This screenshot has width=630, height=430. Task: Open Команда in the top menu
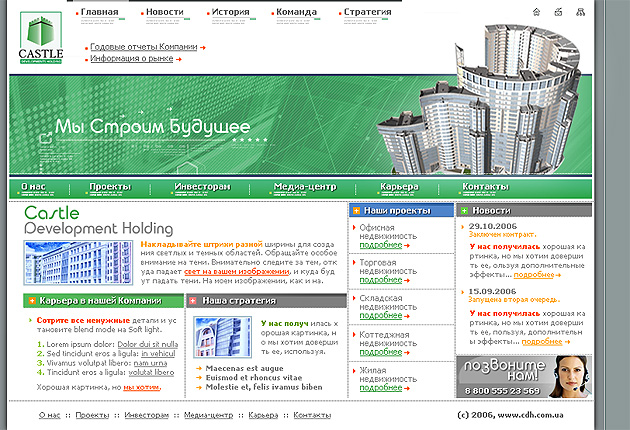pyautogui.click(x=297, y=12)
